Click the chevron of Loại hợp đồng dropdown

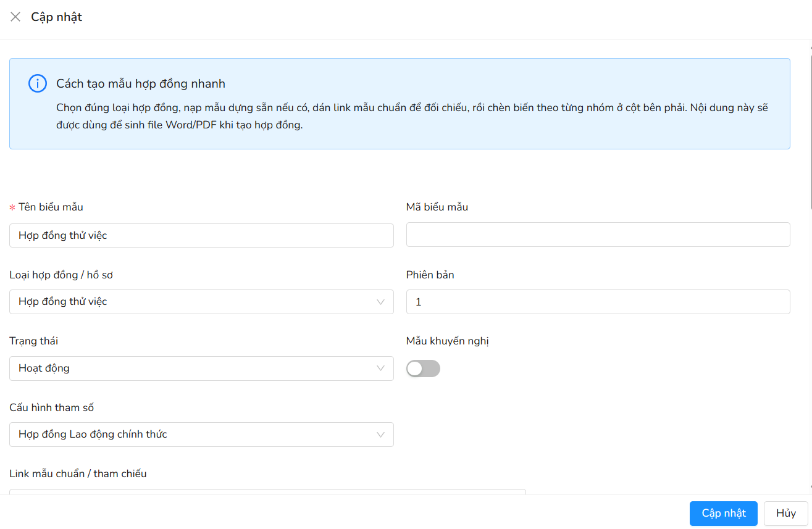[380, 302]
